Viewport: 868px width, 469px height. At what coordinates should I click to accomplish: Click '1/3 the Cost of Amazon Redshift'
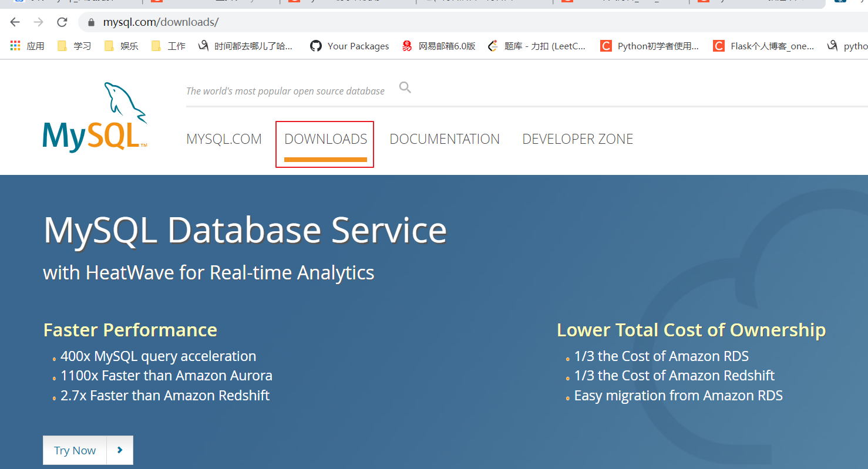pyautogui.click(x=674, y=376)
